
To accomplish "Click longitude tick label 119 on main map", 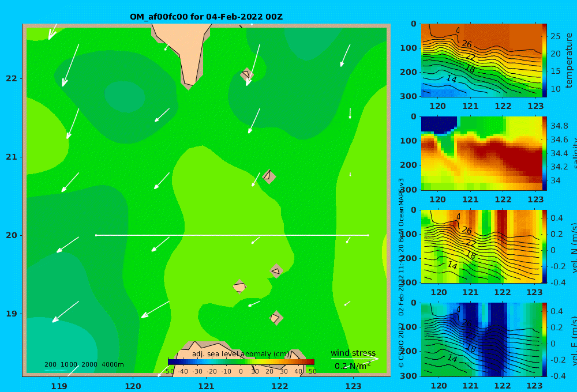I will tap(59, 386).
